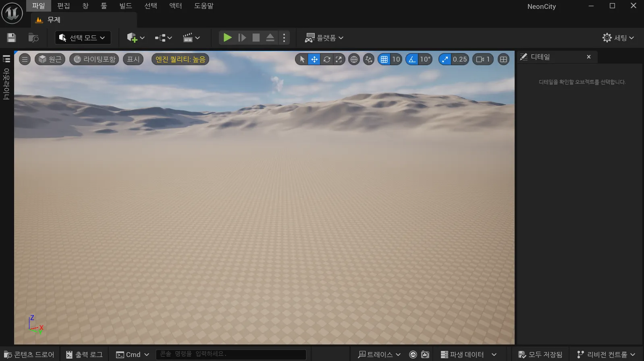Open the Add actor (cube plus) menu
Image resolution: width=644 pixels, height=361 pixels.
[x=135, y=38]
